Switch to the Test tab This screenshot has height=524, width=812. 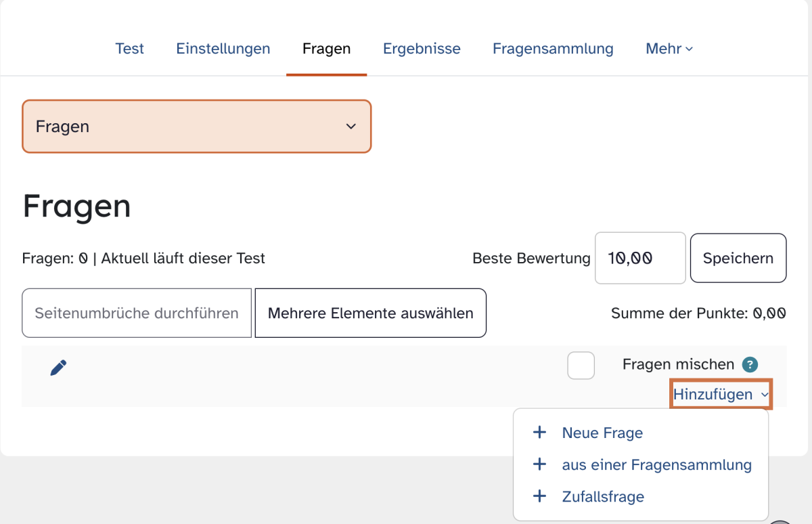130,49
